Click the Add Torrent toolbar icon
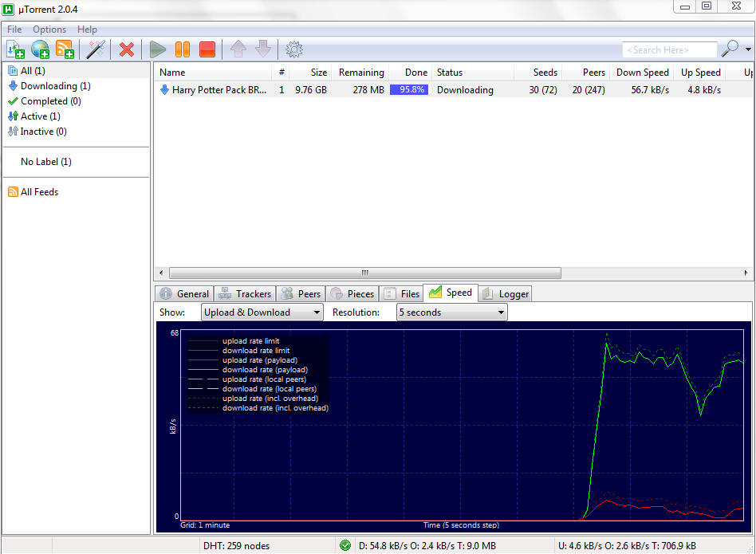Viewport: 756px width, 554px height. [15, 49]
